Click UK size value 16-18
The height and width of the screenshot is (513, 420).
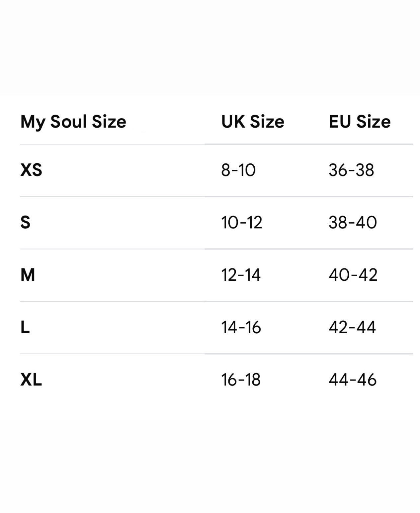[x=241, y=379]
